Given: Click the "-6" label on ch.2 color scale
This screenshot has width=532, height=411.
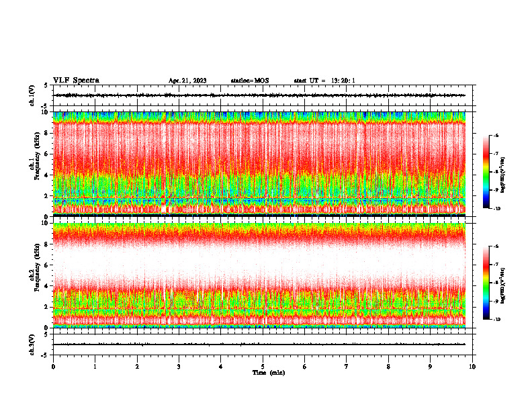Looking at the screenshot, I should click(496, 246).
